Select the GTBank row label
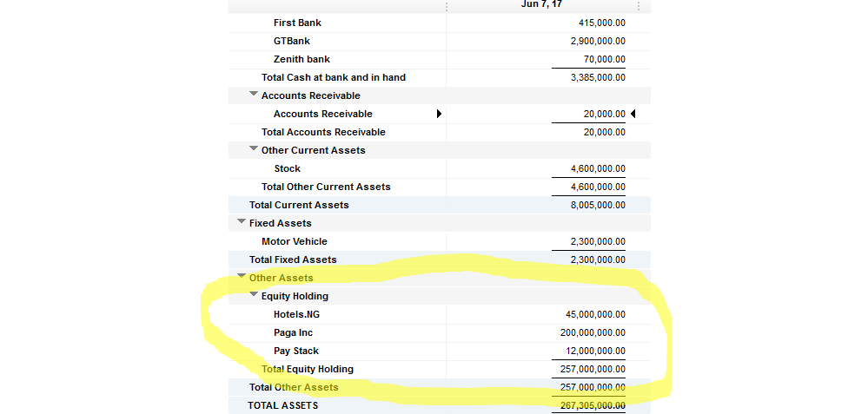 (x=292, y=41)
